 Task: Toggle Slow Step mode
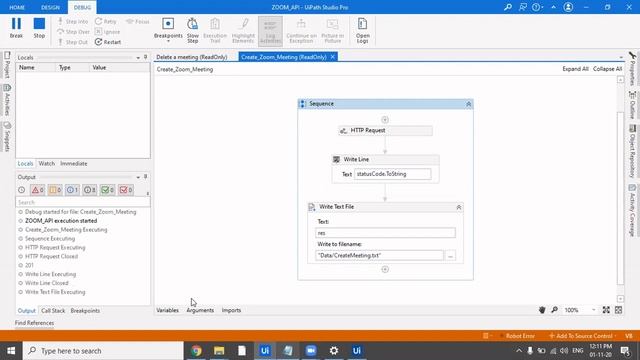click(x=193, y=30)
